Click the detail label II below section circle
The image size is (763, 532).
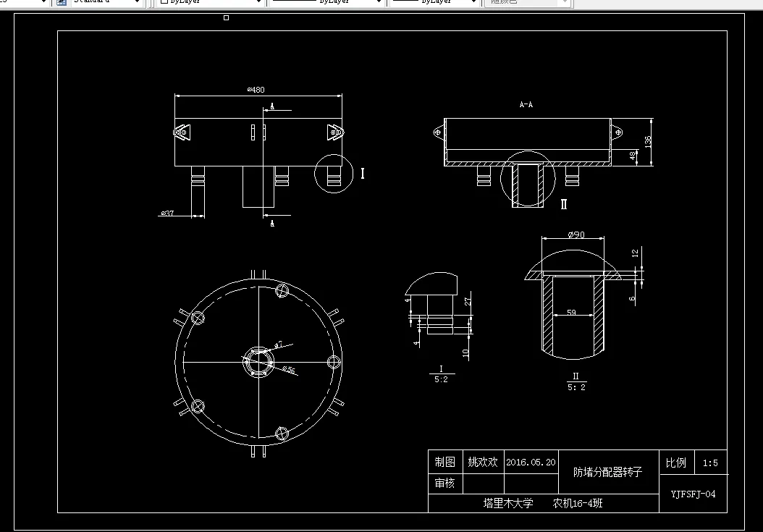tap(564, 204)
